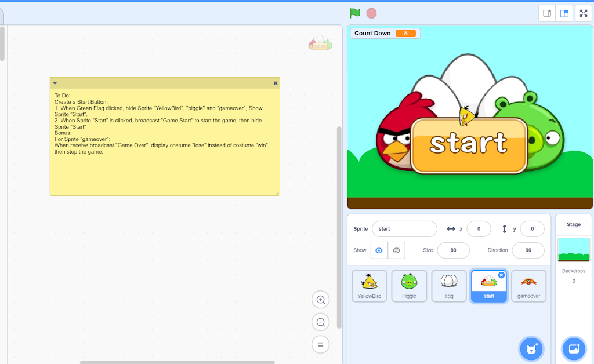Enter full screen stage mode

(x=584, y=13)
